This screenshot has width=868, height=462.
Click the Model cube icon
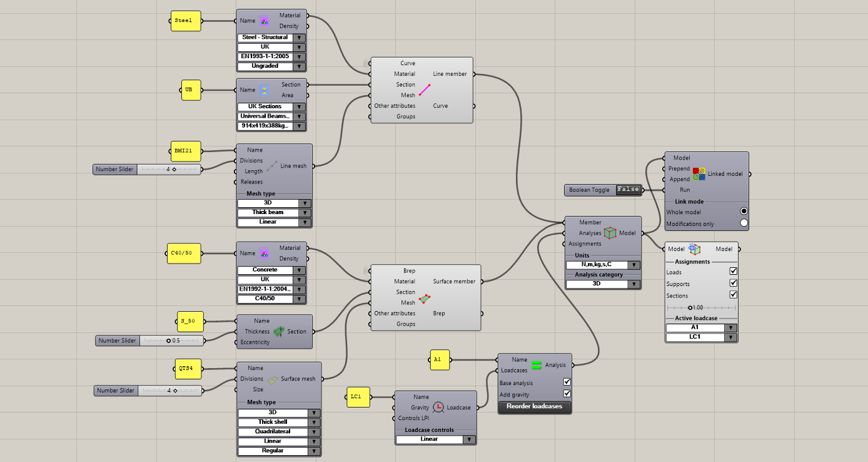pos(610,233)
